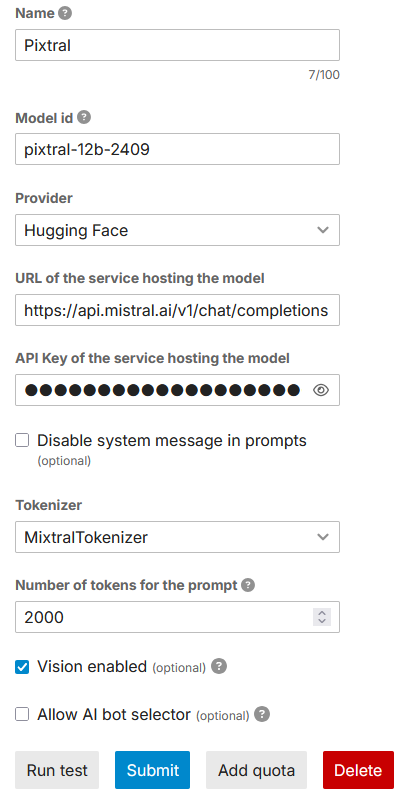Click into the Model id input field
Screen dimensions: 415x803
point(177,149)
